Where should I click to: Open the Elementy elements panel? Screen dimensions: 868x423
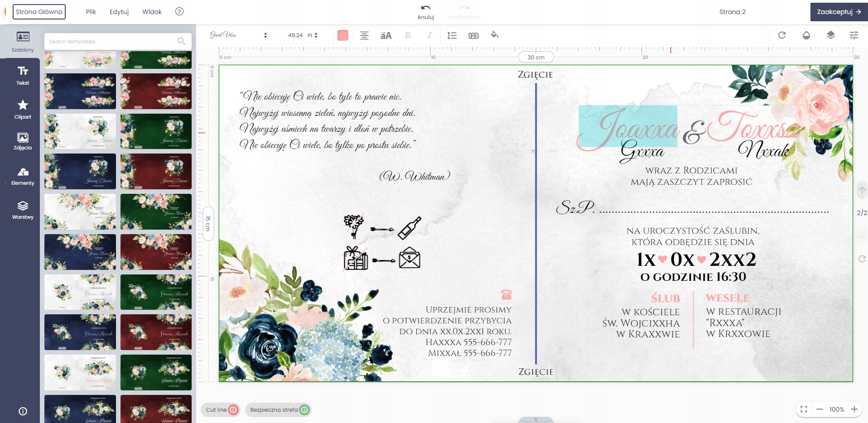(23, 177)
